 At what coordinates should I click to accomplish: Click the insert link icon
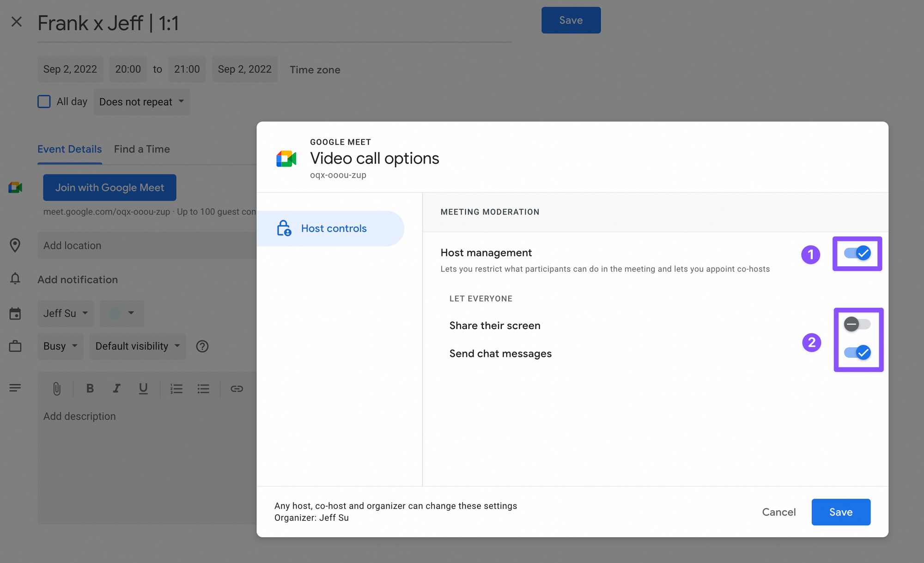click(237, 389)
